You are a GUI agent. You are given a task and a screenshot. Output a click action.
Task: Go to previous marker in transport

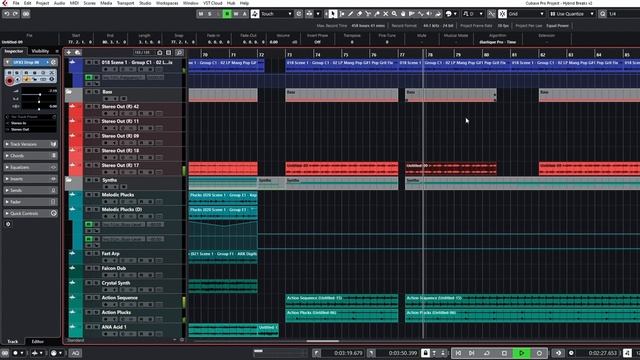click(x=458, y=353)
